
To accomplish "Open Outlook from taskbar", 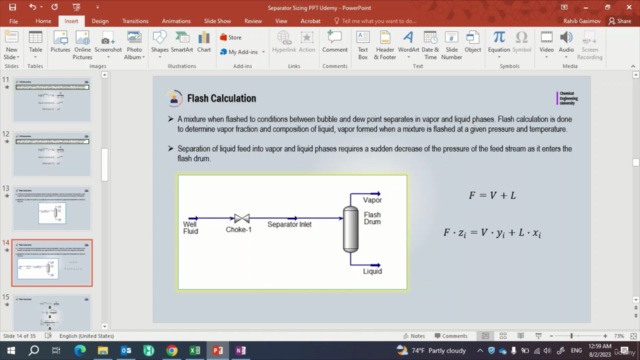I will (126, 351).
